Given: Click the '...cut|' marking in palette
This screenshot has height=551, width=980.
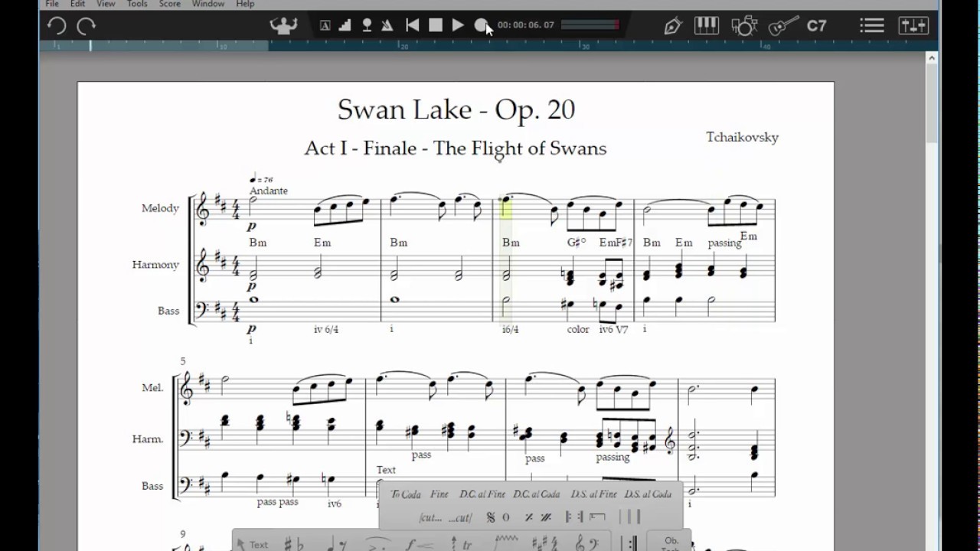Looking at the screenshot, I should 460,517.
